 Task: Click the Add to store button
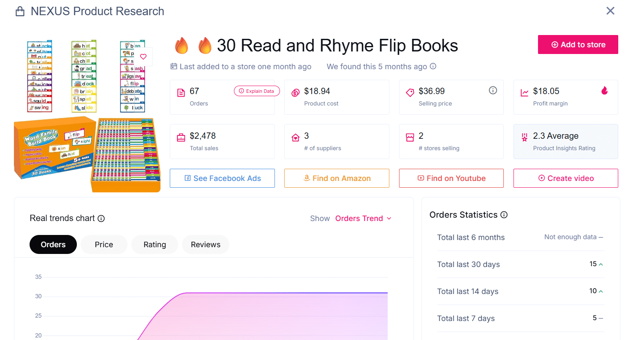(578, 44)
